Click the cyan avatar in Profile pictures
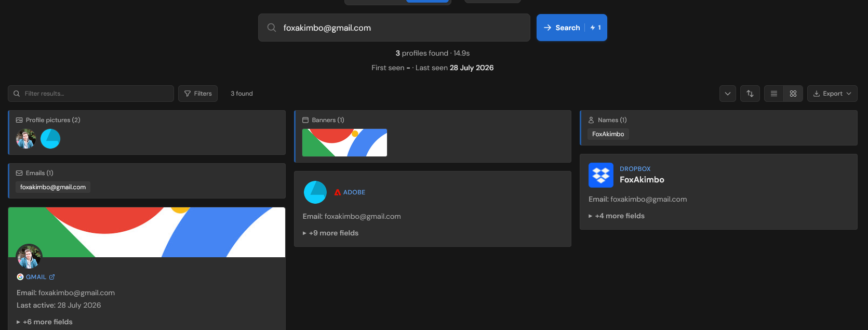868x330 pixels. point(50,139)
